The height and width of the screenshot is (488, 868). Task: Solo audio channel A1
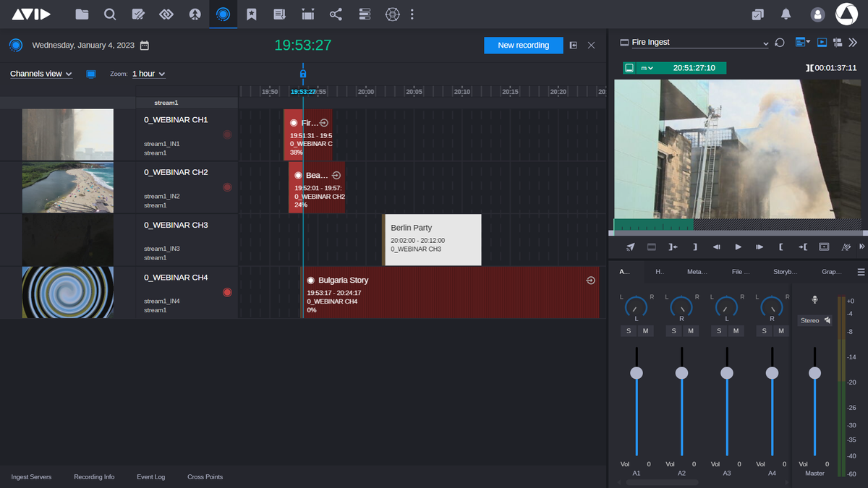click(x=628, y=330)
